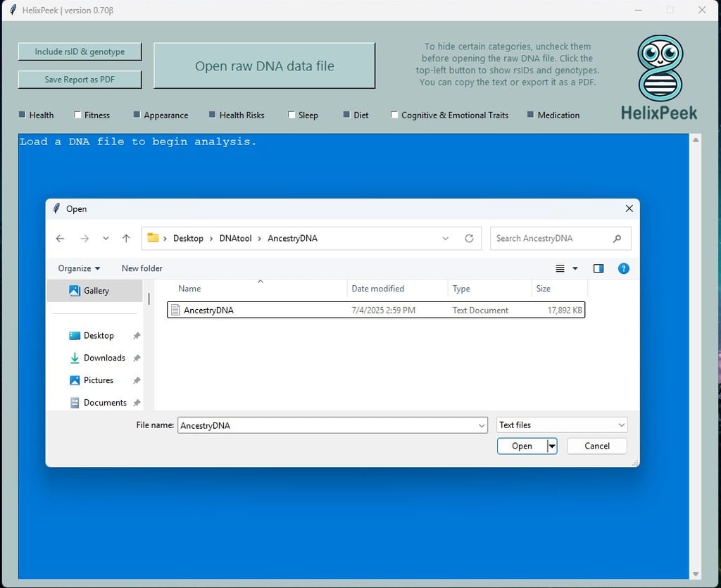Screen dimensions: 721x588
Task: Open the Gallery location in sidebar
Action: pos(95,291)
